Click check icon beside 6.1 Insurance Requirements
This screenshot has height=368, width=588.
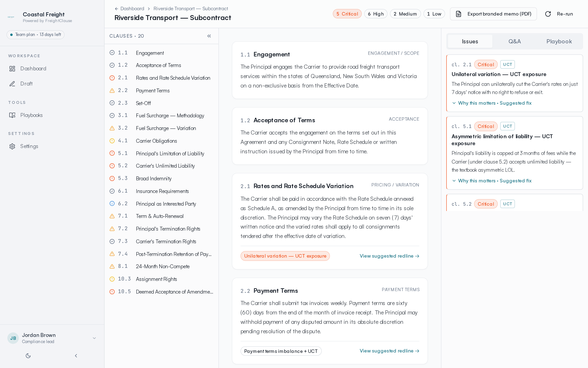(112, 191)
